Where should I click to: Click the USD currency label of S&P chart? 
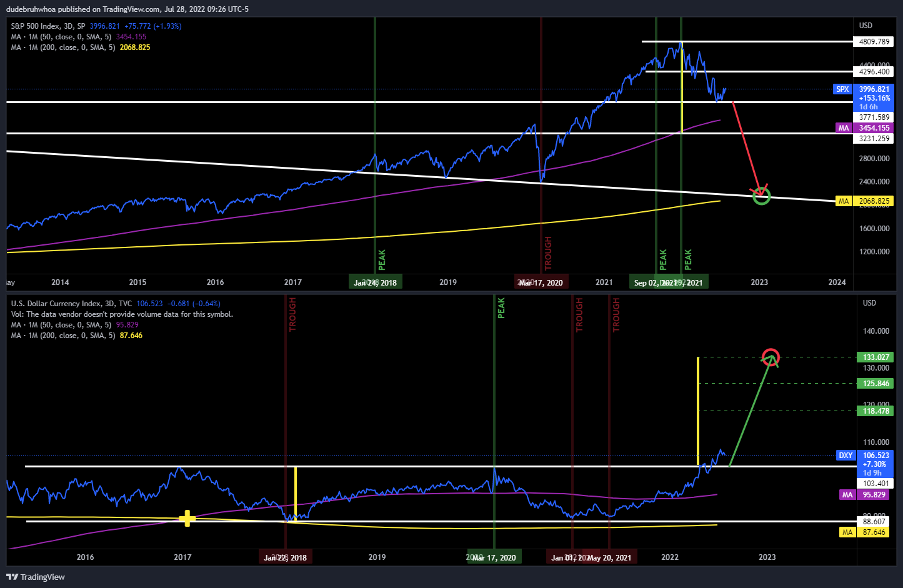[x=866, y=26]
